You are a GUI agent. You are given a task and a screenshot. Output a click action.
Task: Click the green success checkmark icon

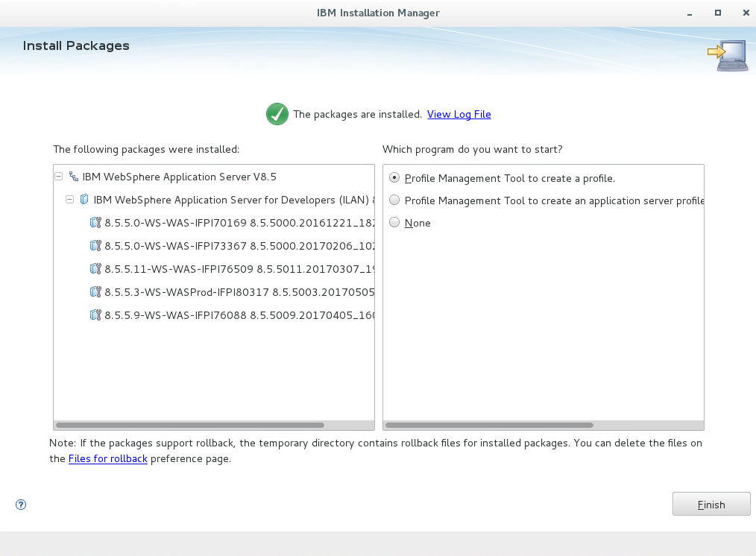point(277,114)
